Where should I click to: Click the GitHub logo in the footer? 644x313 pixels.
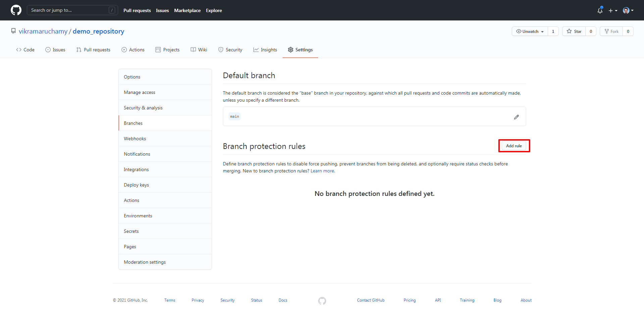322,301
